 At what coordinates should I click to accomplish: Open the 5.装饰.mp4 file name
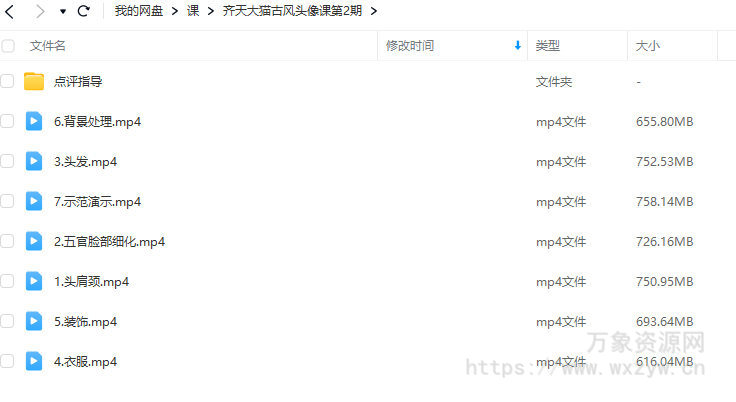coord(86,321)
